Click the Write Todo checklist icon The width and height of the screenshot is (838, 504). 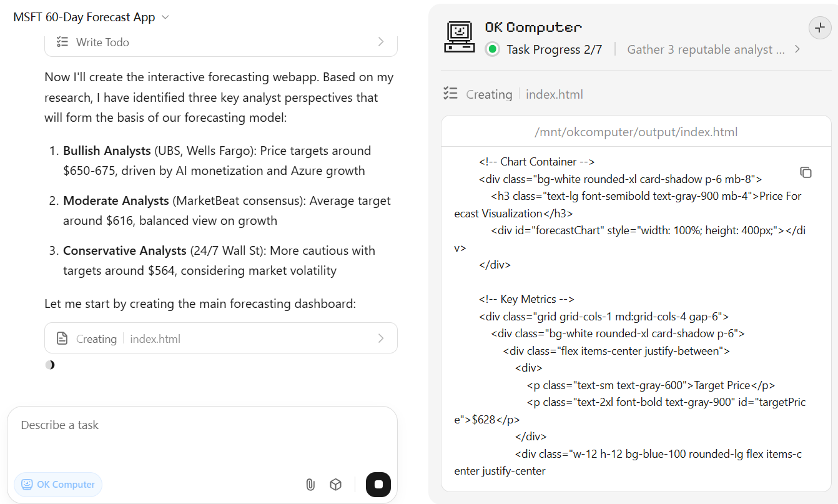62,42
